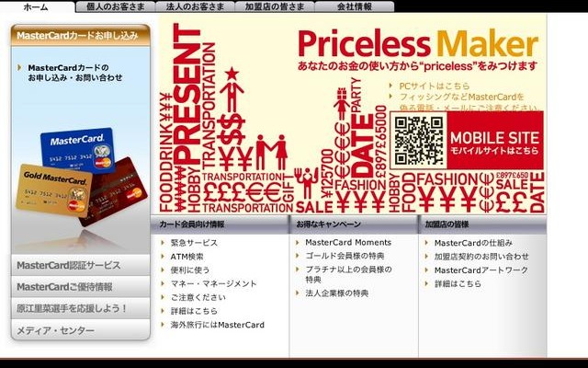Open 法人企業様の特典 link

tap(337, 293)
